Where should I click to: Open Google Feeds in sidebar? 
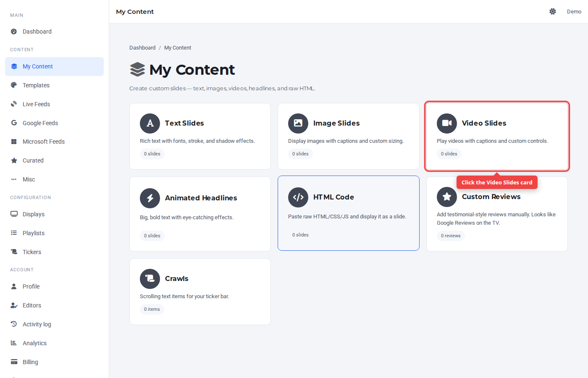coord(54,123)
